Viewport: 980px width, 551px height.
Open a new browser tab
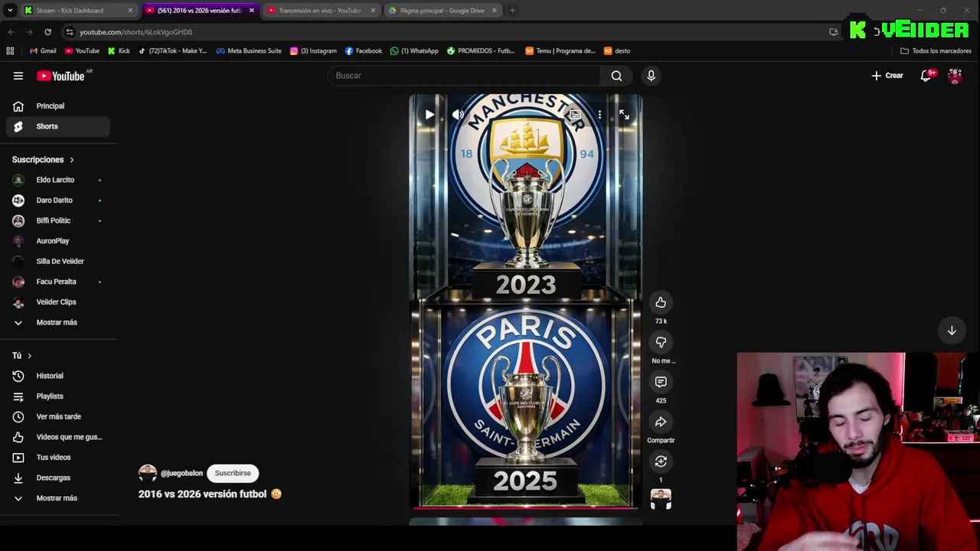coord(512,11)
